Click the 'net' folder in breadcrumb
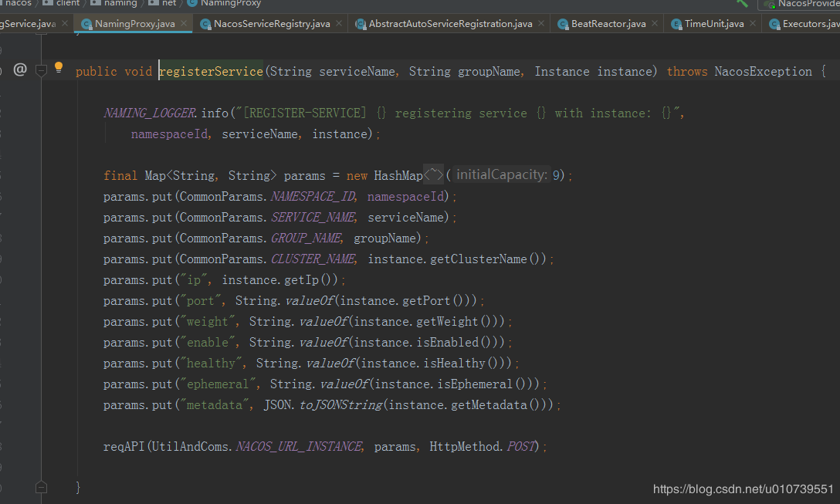840x504 pixels. pyautogui.click(x=162, y=3)
